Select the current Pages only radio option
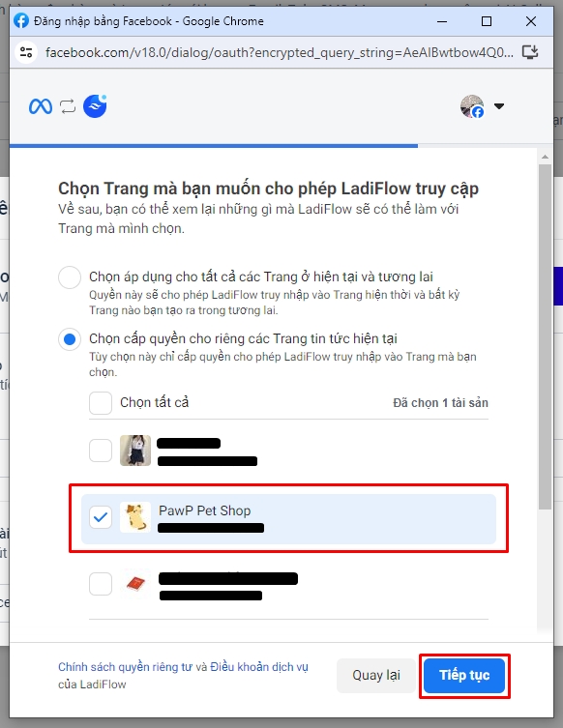The height and width of the screenshot is (728, 563). pyautogui.click(x=70, y=339)
